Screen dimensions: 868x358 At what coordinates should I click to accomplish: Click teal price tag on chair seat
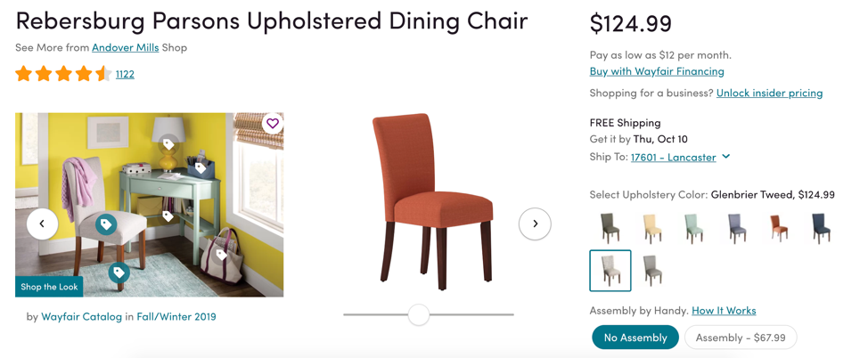[106, 224]
